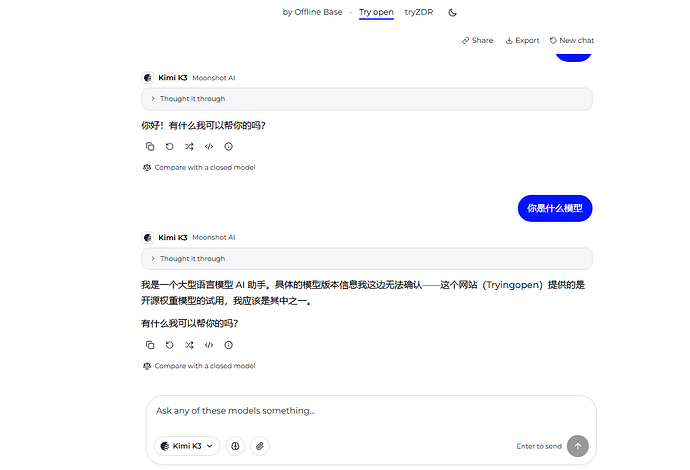This screenshot has width=690, height=470.
Task: Click Moonshot AI label in first response
Action: 214,78
